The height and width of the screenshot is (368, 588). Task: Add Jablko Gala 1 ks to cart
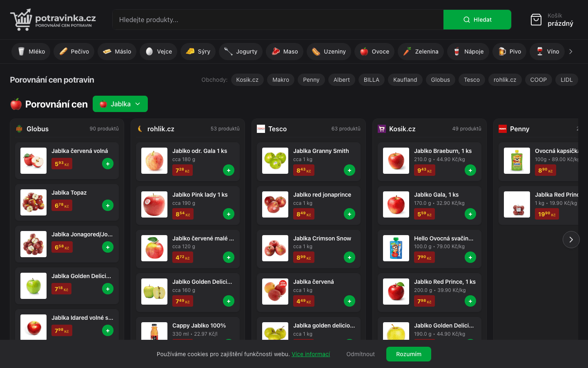[470, 214]
